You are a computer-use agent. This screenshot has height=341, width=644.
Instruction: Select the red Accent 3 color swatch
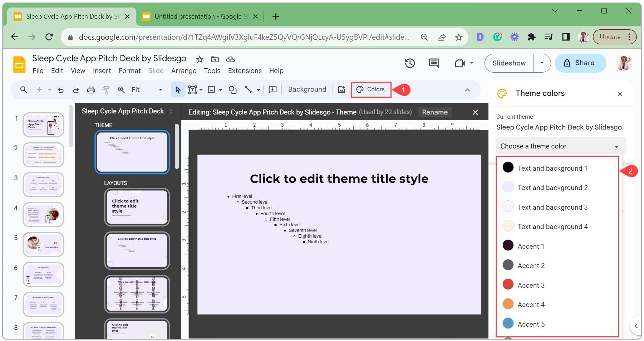pyautogui.click(x=508, y=285)
